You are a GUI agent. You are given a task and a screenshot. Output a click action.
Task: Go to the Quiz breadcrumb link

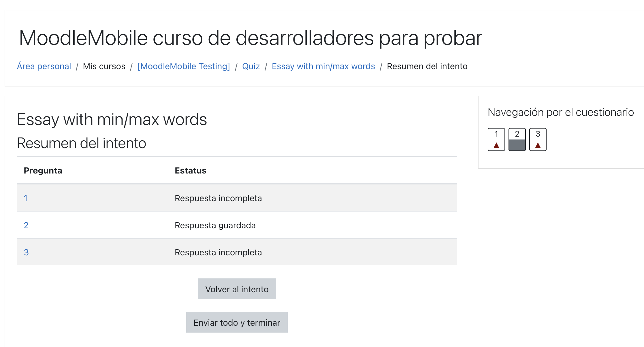point(251,66)
